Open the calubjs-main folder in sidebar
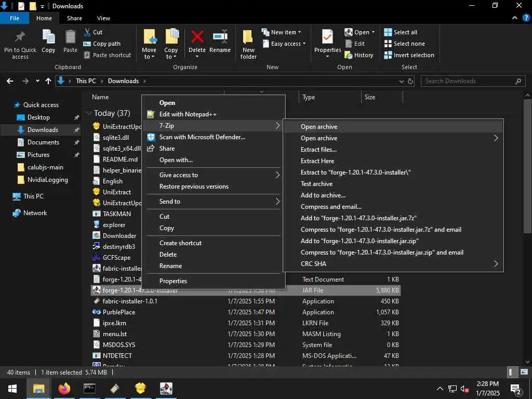Image resolution: width=532 pixels, height=399 pixels. (x=45, y=167)
